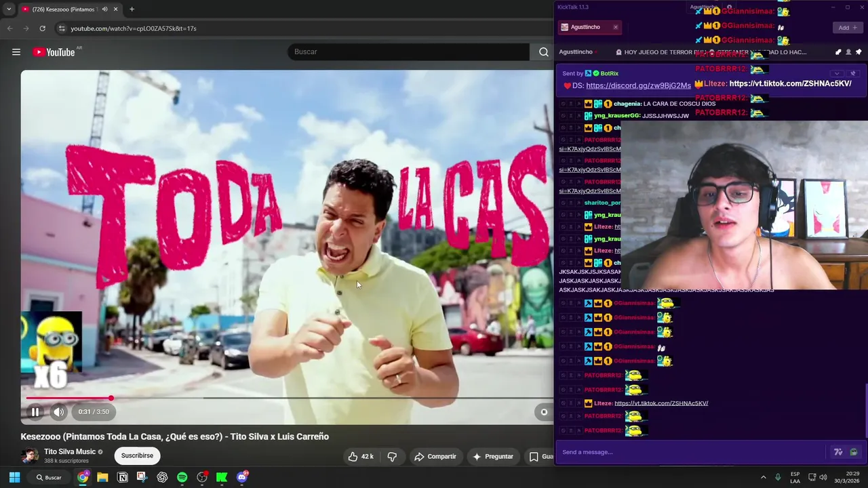Image resolution: width=868 pixels, height=488 pixels.
Task: Unpin the BotRix pinned message
Action: click(x=853, y=73)
